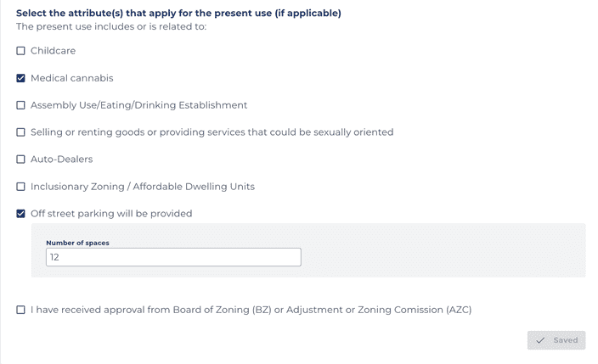Select the Auto-Dealers checkbox
The image size is (598, 364).
click(21, 160)
